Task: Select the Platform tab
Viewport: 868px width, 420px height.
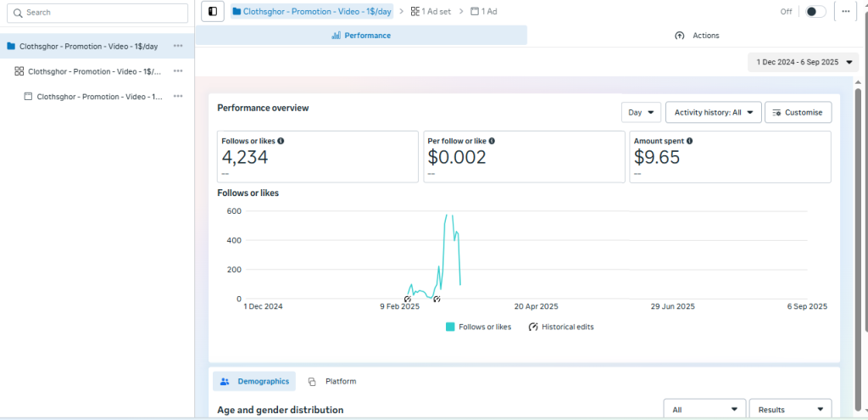Action: 332,382
